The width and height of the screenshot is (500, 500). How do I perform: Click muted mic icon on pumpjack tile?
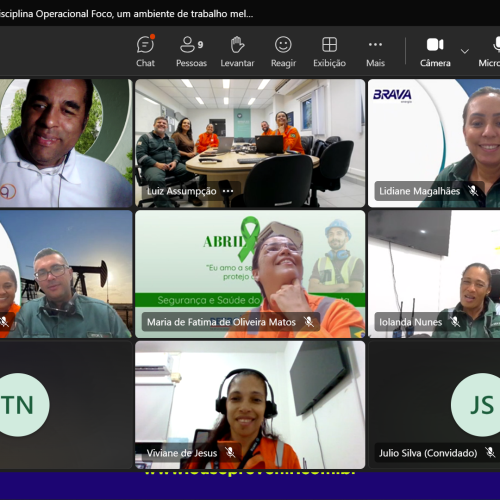tap(4, 322)
